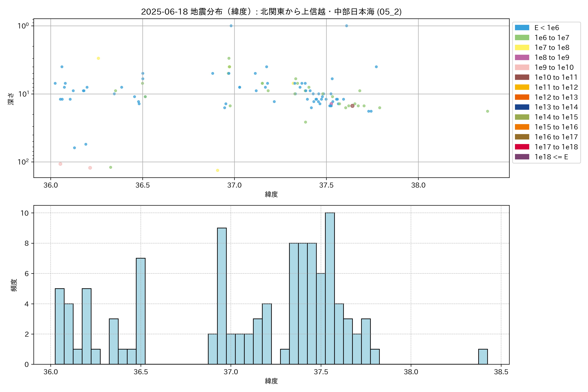The height and width of the screenshot is (392, 588).
Task: Click the navy '1e13 to 1e14' legend swatch
Action: pyautogui.click(x=522, y=107)
